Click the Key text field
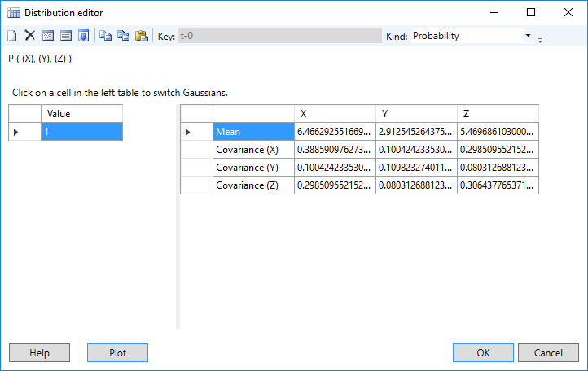 [x=279, y=36]
